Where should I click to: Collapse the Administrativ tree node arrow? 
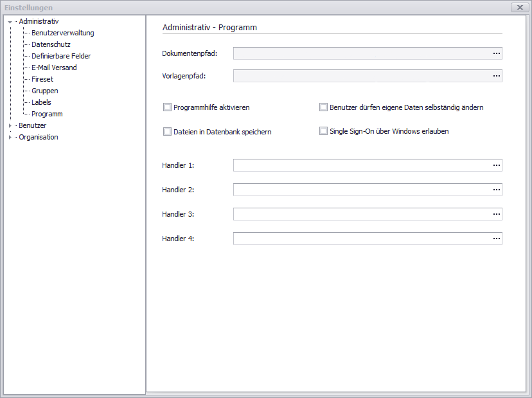click(10, 22)
